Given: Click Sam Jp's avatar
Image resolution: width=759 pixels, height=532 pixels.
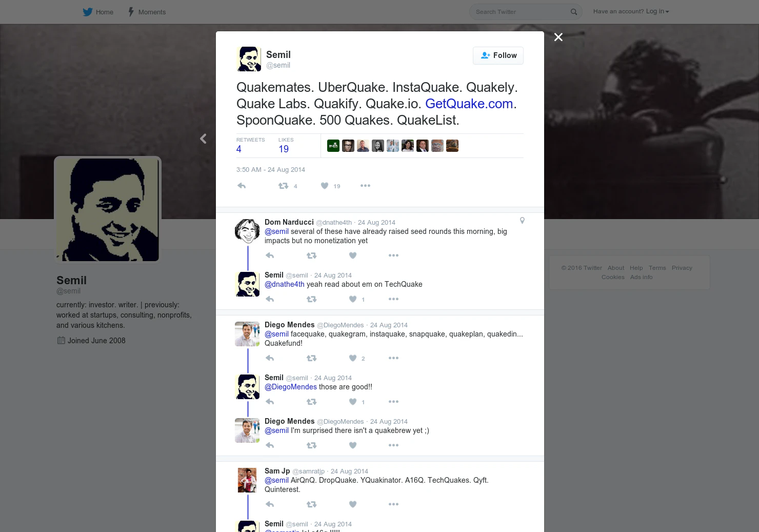Looking at the screenshot, I should pos(247,480).
